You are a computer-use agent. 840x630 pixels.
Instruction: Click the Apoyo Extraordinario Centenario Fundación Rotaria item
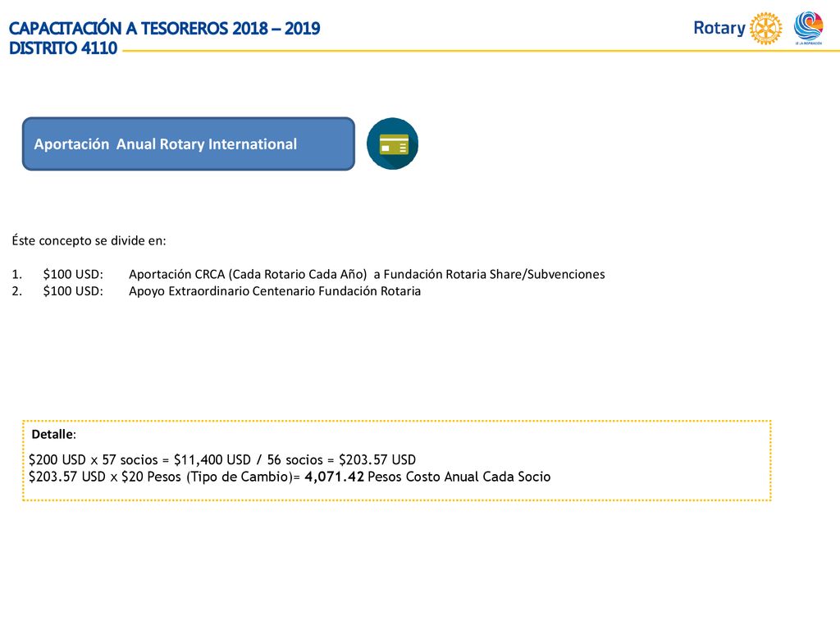click(275, 291)
